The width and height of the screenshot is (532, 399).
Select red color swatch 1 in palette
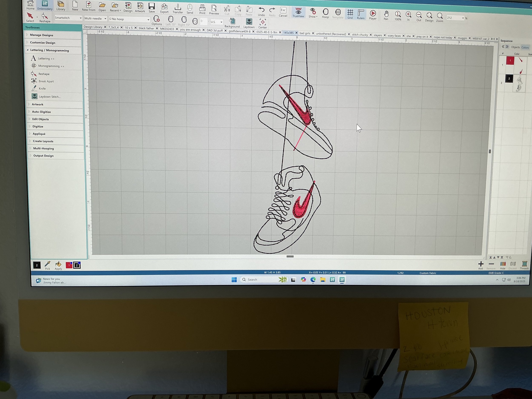[69, 265]
